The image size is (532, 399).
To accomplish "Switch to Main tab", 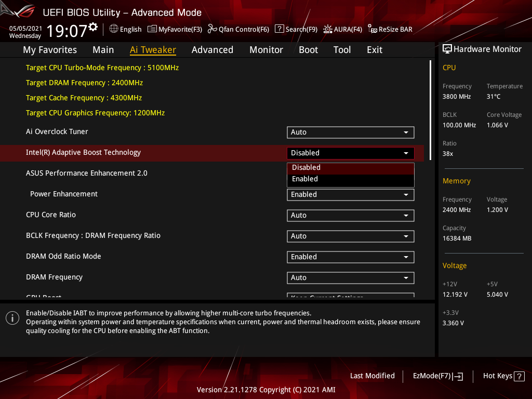I will click(103, 50).
